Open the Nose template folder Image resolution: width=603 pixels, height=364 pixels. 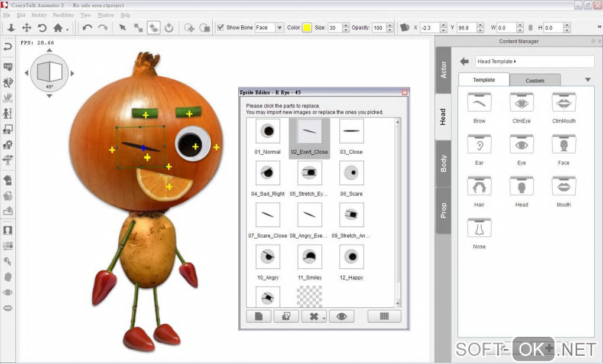tap(479, 229)
